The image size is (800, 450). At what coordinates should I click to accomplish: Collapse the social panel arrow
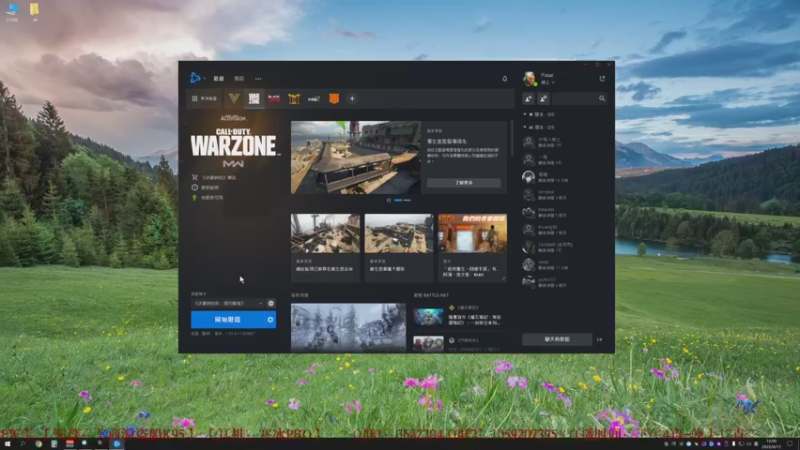coord(599,339)
